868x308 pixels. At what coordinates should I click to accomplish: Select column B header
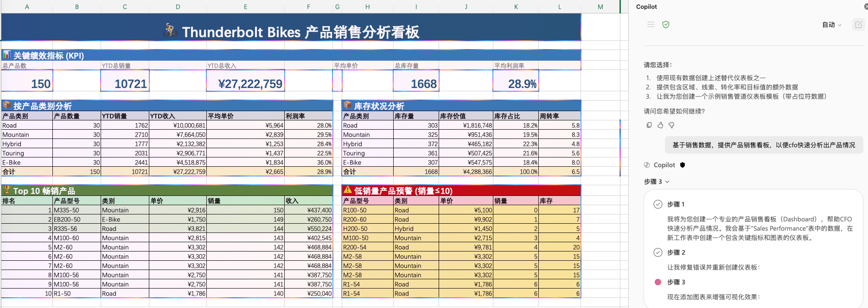pos(77,6)
